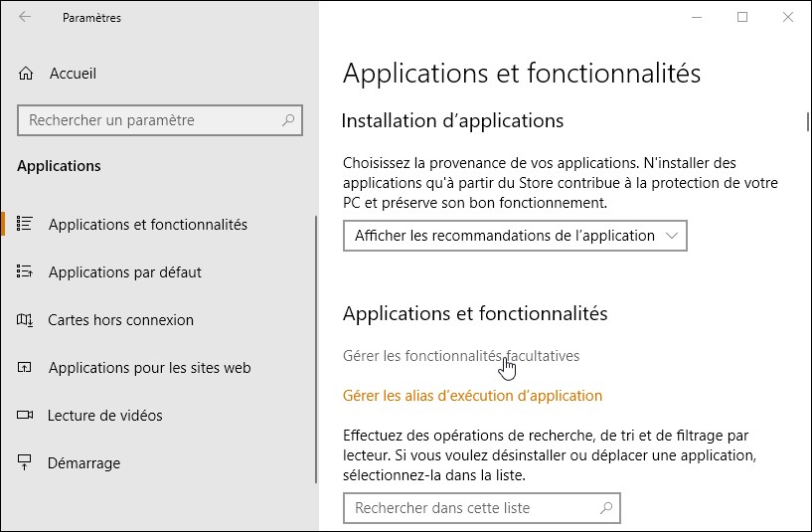This screenshot has height=532, width=812.
Task: Click the Applications et fonctionnalités sidebar icon
Action: click(26, 225)
